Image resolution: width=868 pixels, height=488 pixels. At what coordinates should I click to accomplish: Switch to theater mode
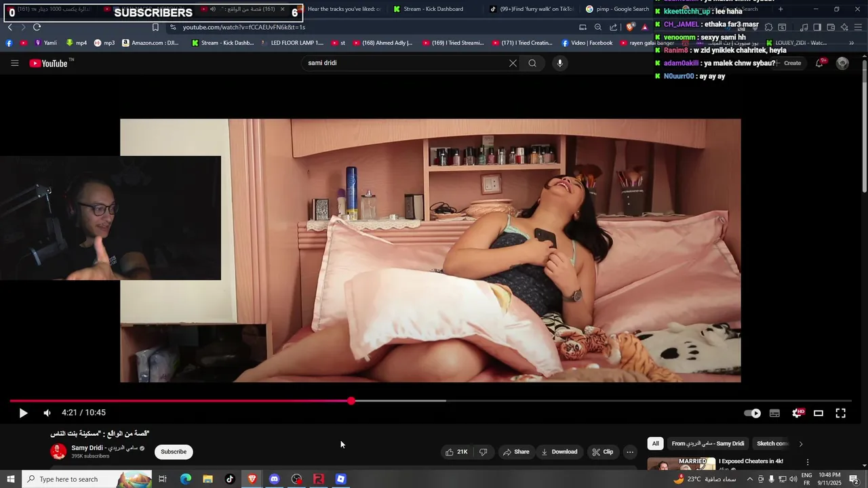point(818,413)
